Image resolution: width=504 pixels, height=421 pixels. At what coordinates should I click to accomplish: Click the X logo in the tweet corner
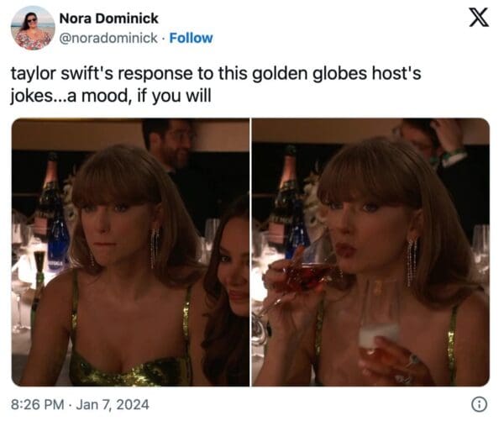479,18
